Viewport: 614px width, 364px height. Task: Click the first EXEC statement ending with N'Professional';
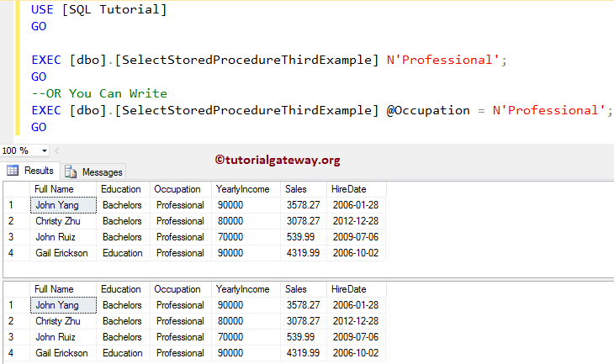(269, 60)
